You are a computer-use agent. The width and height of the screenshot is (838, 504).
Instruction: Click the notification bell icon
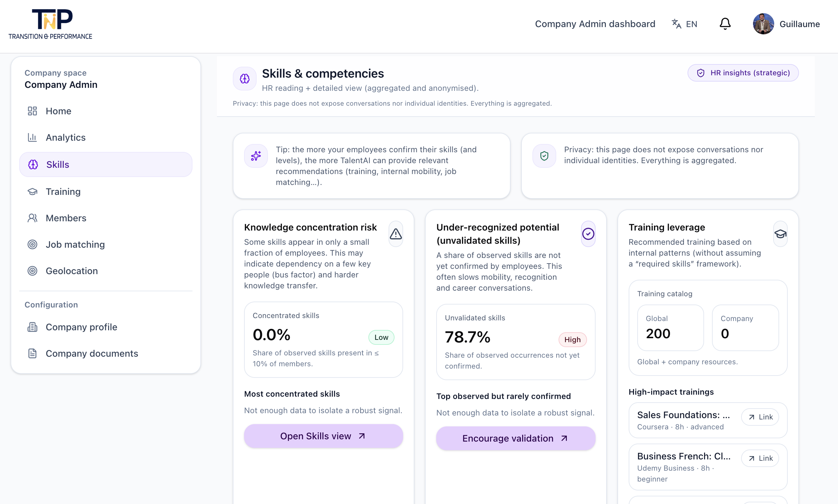pos(725,24)
